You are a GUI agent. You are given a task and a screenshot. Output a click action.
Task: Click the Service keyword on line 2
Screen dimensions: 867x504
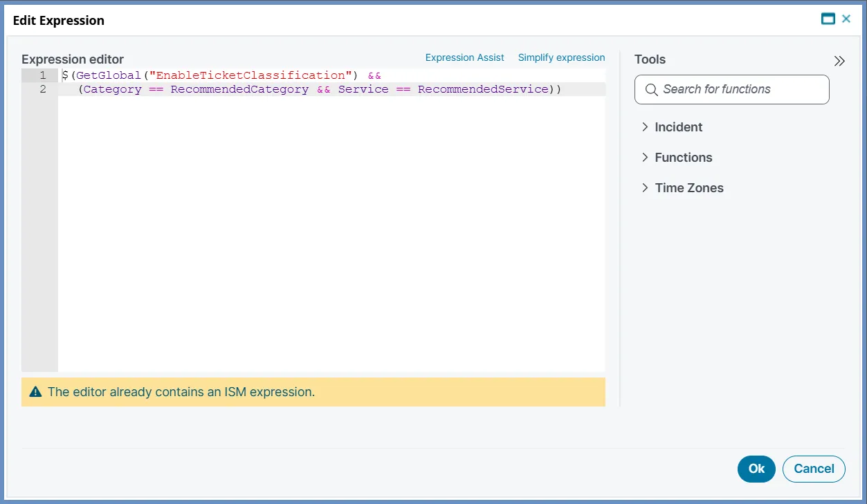[363, 89]
